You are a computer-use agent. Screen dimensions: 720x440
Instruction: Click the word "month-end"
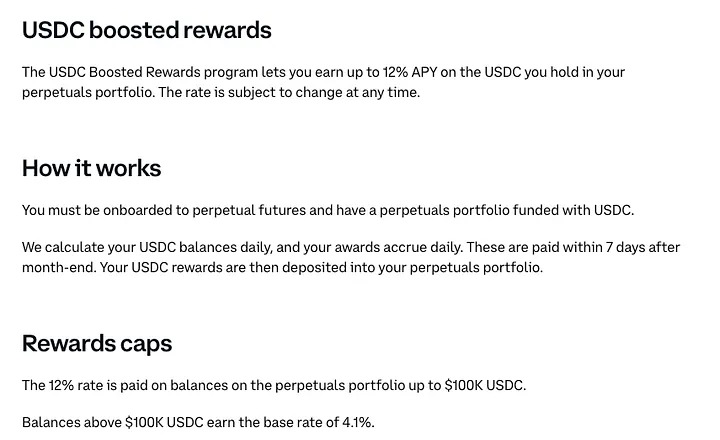[x=58, y=267]
